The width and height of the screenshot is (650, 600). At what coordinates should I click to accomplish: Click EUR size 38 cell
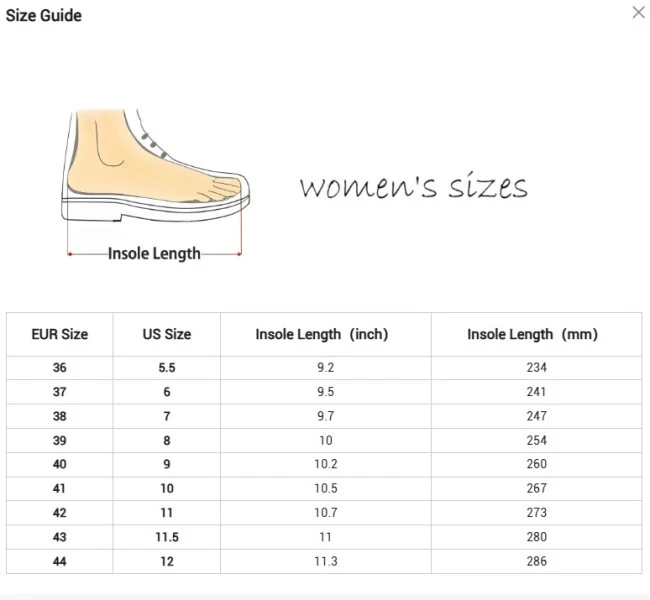60,416
